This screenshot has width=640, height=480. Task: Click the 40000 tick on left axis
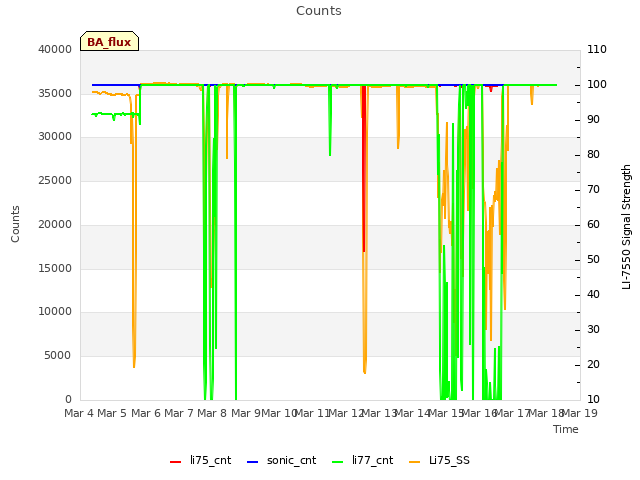[x=55, y=49]
